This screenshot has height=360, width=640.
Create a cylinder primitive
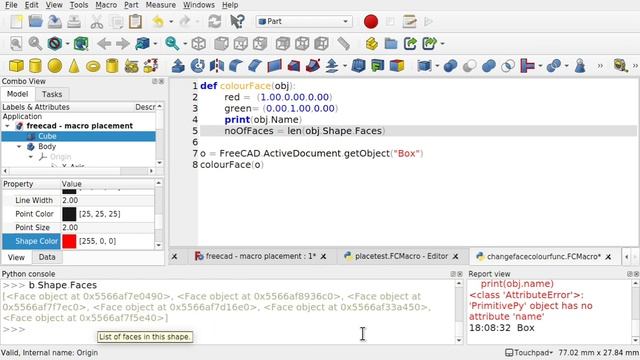click(36, 66)
